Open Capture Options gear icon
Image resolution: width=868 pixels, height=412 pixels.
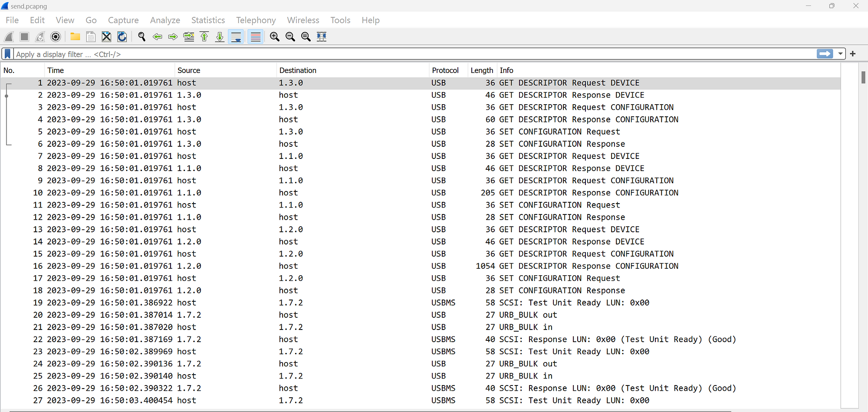coord(56,37)
